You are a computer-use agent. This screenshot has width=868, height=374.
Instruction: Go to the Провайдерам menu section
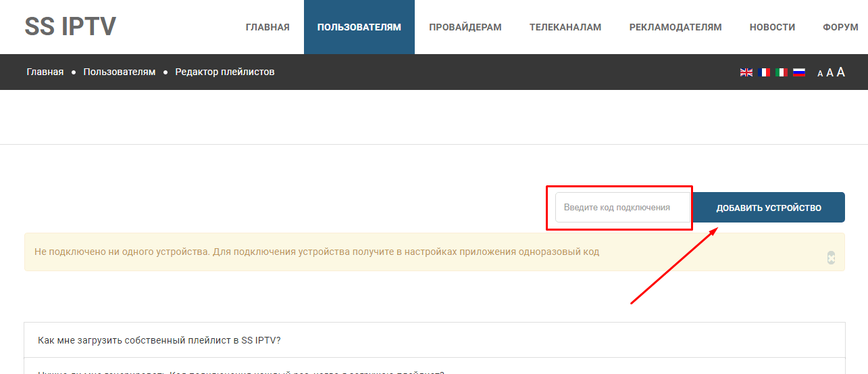coord(465,27)
